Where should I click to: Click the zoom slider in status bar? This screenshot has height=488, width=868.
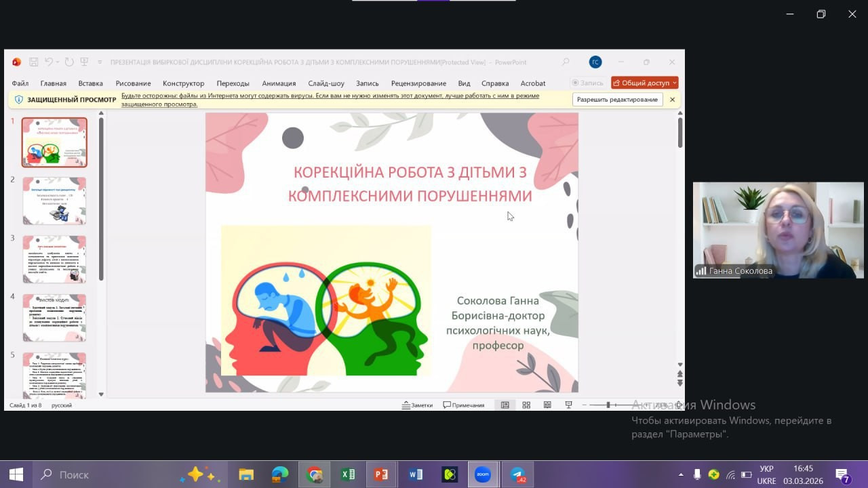click(x=608, y=405)
